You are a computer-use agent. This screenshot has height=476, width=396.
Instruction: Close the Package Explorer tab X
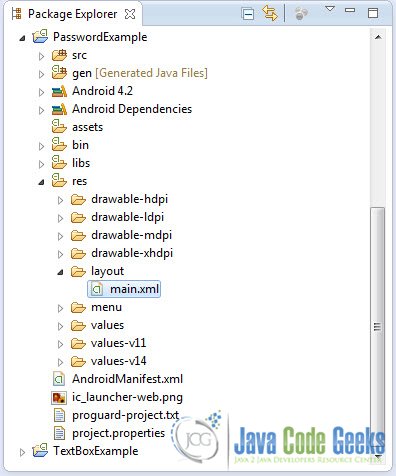pos(130,14)
